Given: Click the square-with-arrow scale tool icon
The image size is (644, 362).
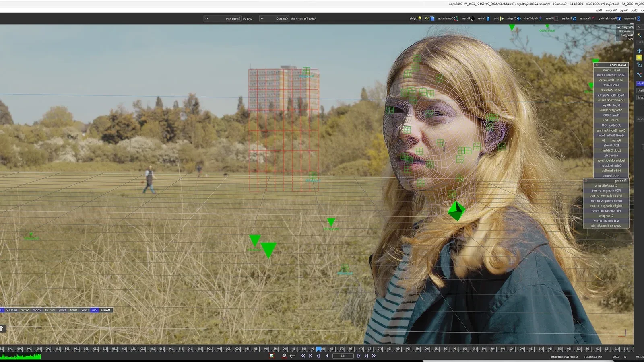Looking at the screenshot, I should click(x=639, y=65).
